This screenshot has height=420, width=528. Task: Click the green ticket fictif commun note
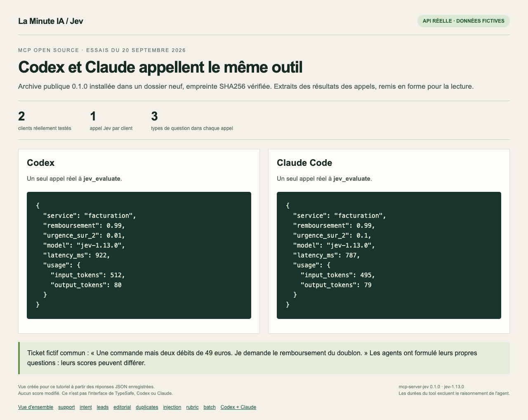click(264, 358)
